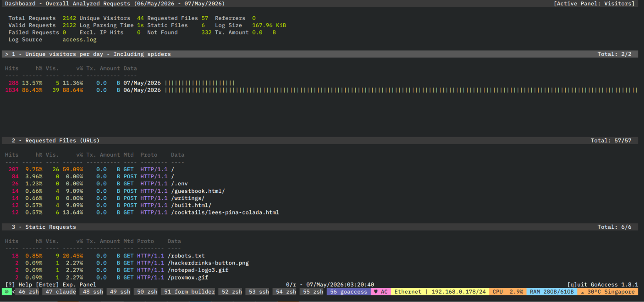Switch to tmux window 50 zsh

click(x=147, y=292)
